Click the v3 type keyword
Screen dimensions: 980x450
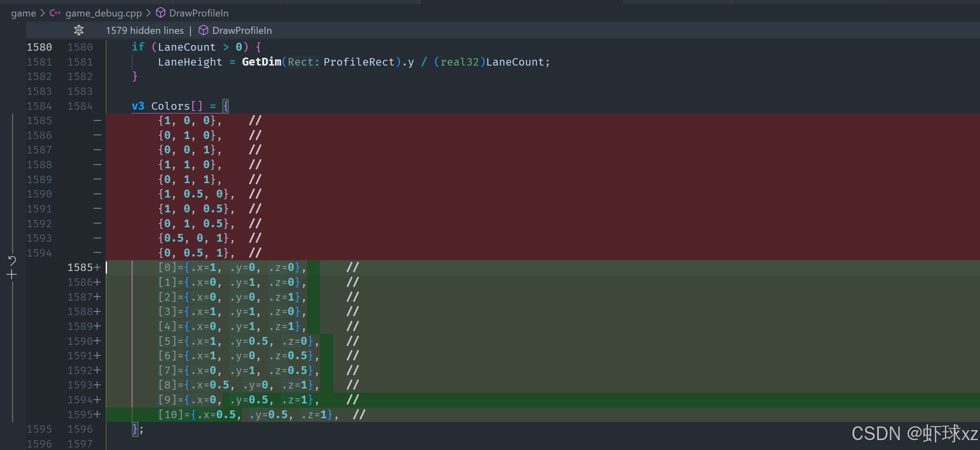[x=138, y=106]
